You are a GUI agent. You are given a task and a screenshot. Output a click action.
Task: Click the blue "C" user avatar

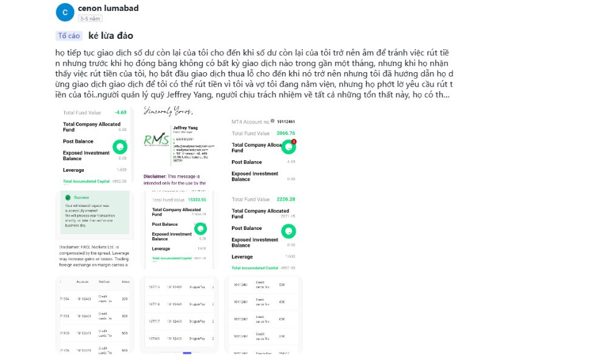pos(65,12)
